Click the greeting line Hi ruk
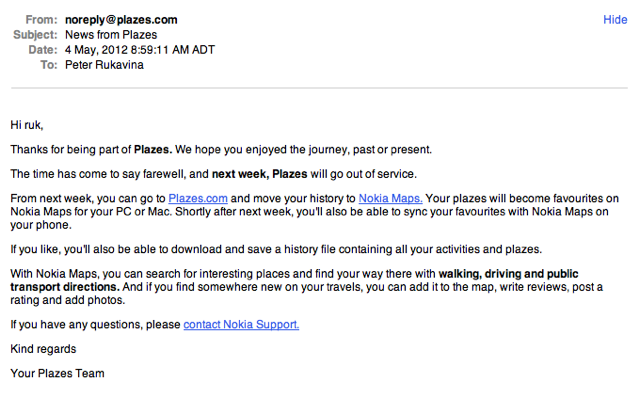 (x=27, y=125)
